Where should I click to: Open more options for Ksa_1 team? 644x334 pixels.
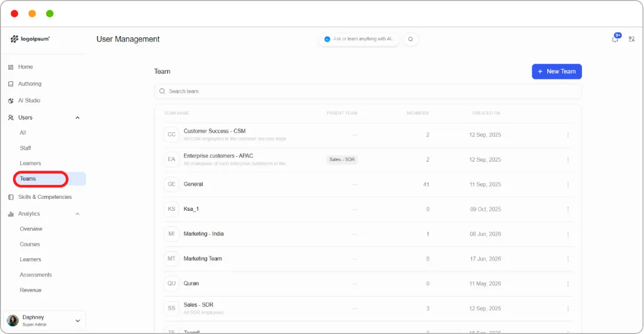(x=568, y=209)
